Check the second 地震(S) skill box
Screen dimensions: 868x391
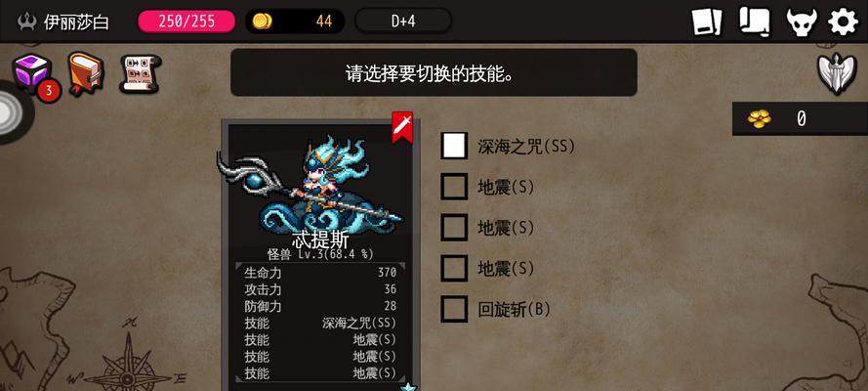tap(454, 228)
